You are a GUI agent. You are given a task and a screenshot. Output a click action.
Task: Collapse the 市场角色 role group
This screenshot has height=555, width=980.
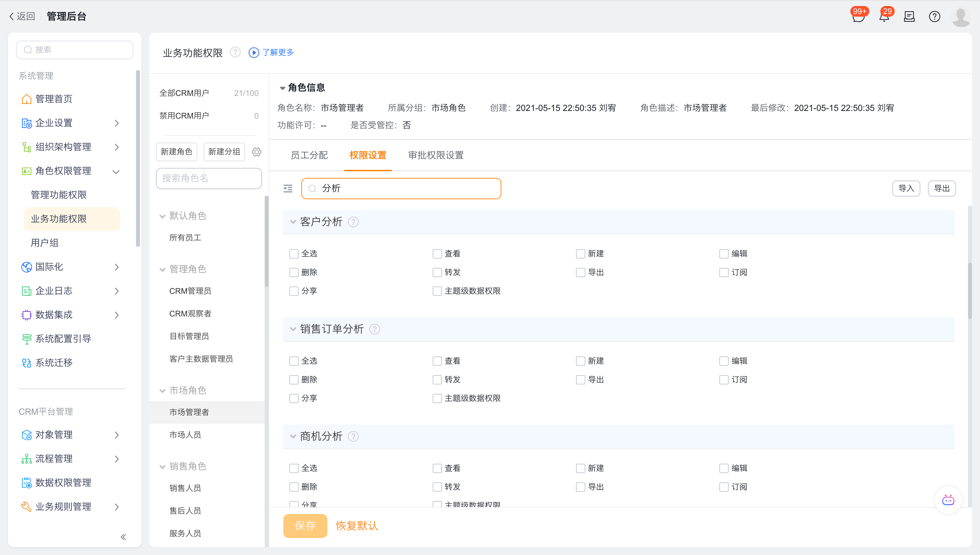(x=162, y=391)
